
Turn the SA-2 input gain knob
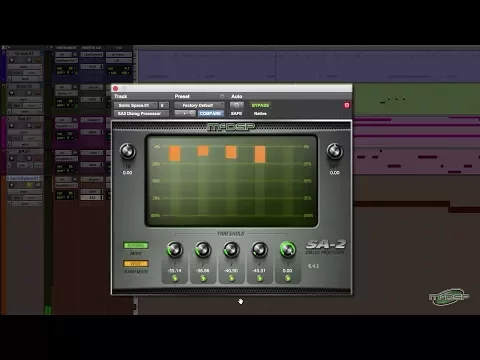point(128,152)
